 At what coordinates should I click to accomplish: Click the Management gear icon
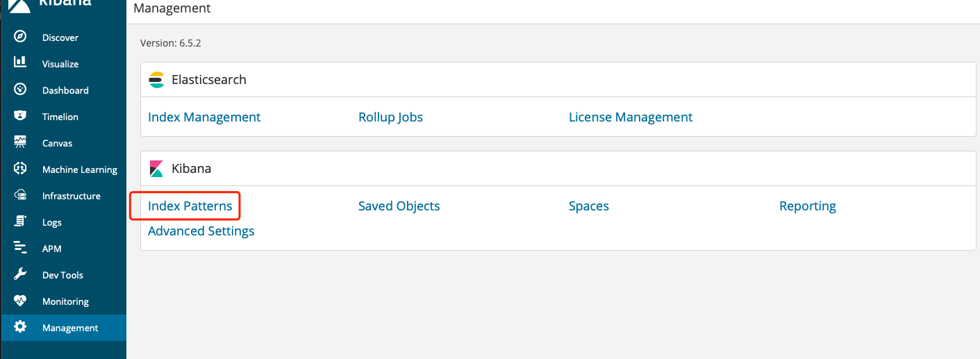click(20, 327)
